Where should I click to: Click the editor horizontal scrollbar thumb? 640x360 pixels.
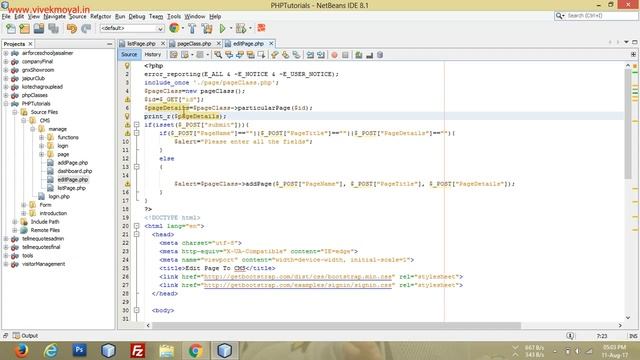click(x=336, y=325)
